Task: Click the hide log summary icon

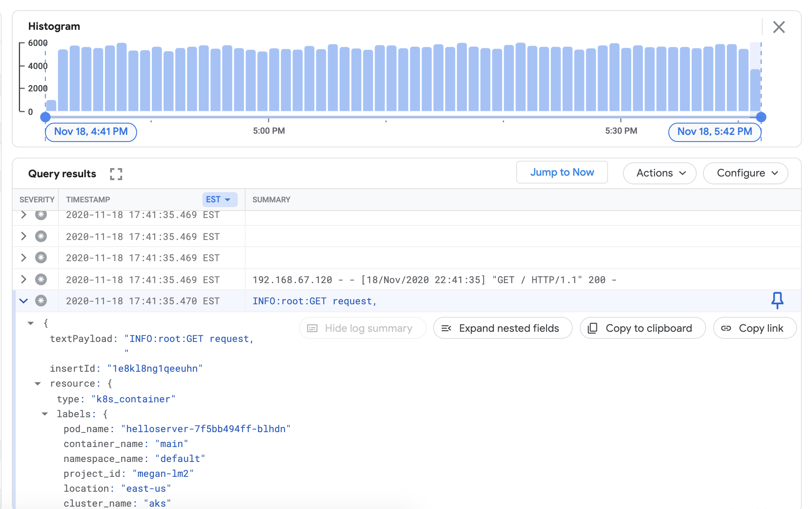Action: click(313, 328)
